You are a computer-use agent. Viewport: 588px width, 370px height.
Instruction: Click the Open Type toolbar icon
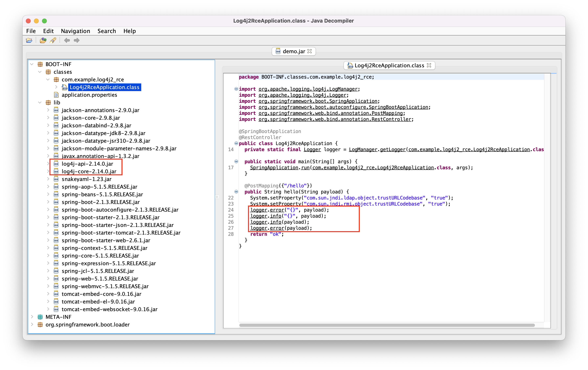pyautogui.click(x=43, y=40)
